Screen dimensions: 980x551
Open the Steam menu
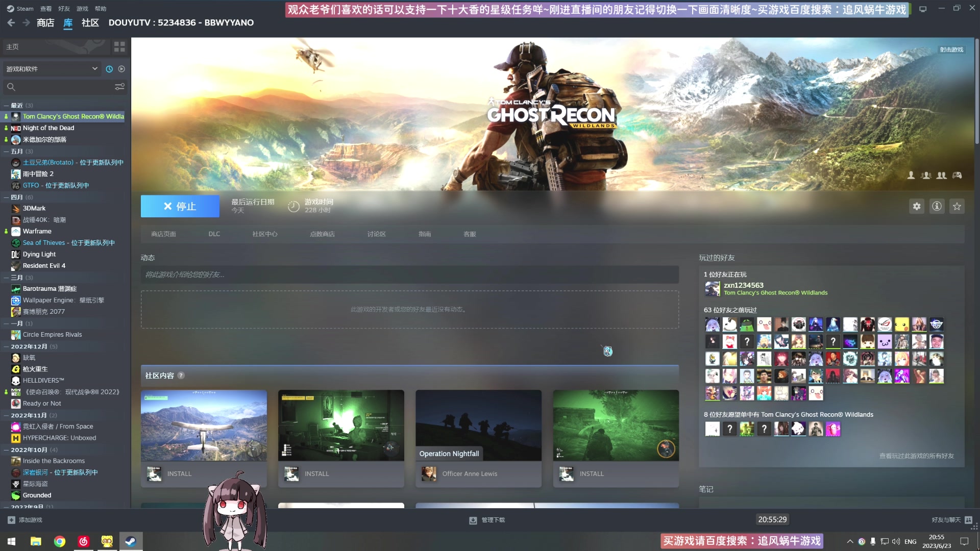click(20, 9)
